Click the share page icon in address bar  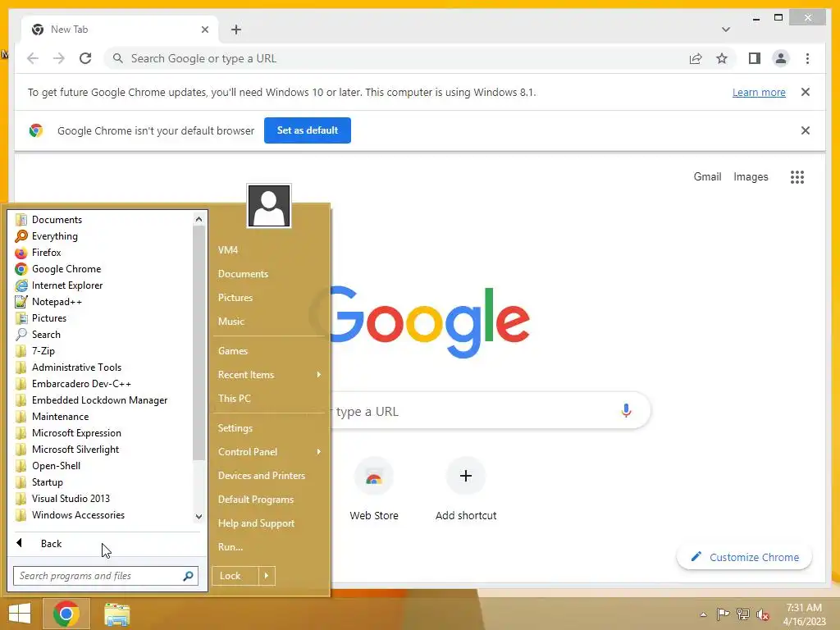[x=696, y=58]
